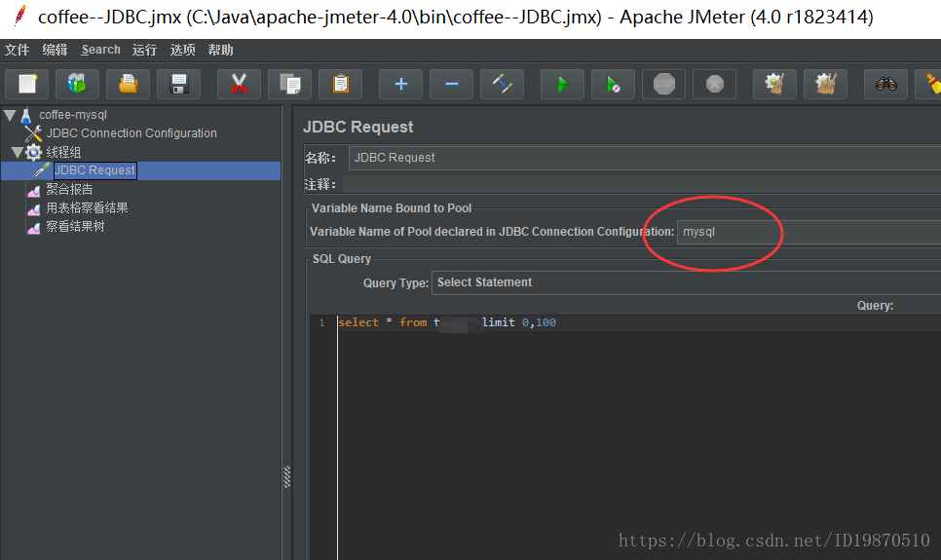Click the 用表格察看结果 chart icon

click(x=33, y=208)
